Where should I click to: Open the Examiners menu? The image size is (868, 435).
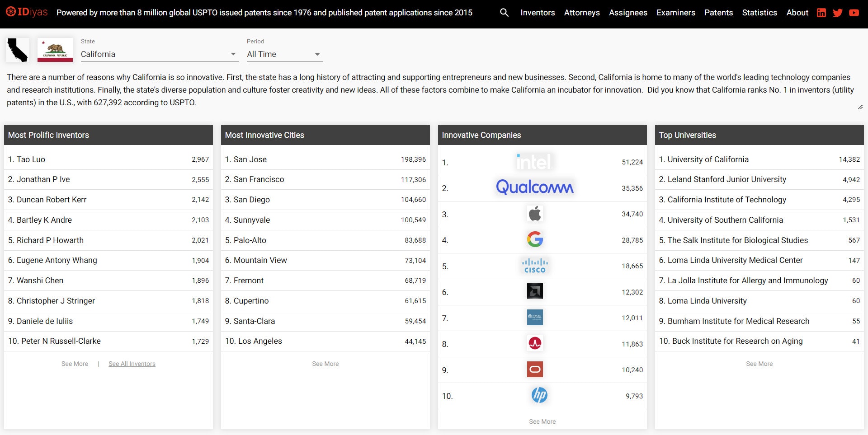(x=676, y=13)
